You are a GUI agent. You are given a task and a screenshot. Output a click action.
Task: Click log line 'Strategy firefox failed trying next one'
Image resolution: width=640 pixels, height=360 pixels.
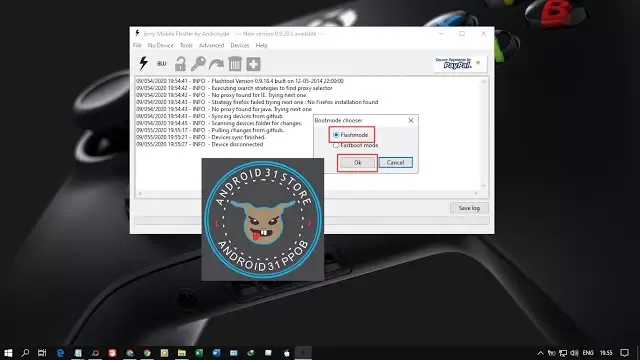[x=257, y=102]
